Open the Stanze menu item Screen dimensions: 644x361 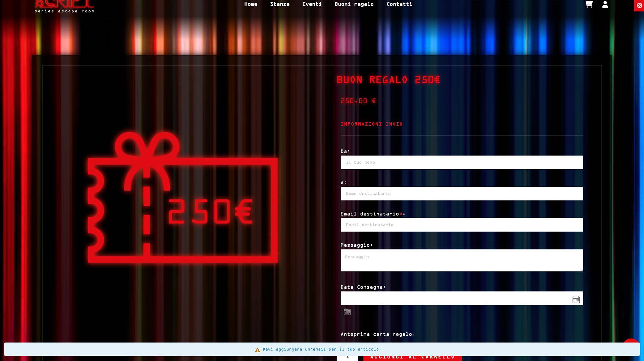(x=280, y=4)
